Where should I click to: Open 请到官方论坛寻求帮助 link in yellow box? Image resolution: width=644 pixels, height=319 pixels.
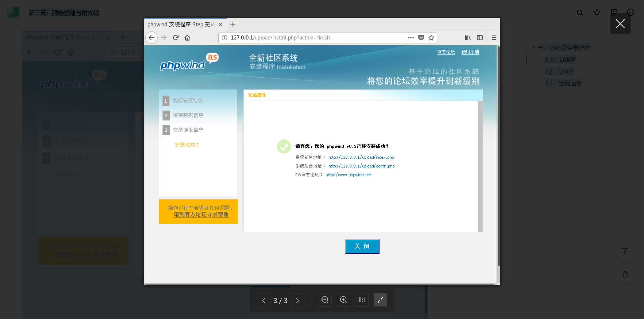(201, 215)
